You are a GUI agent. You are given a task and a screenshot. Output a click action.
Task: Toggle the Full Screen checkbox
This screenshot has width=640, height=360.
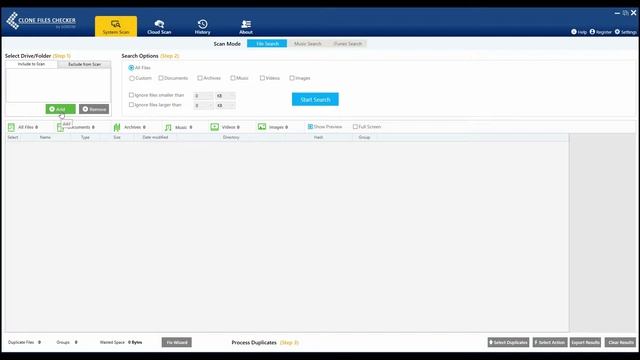[x=355, y=127]
